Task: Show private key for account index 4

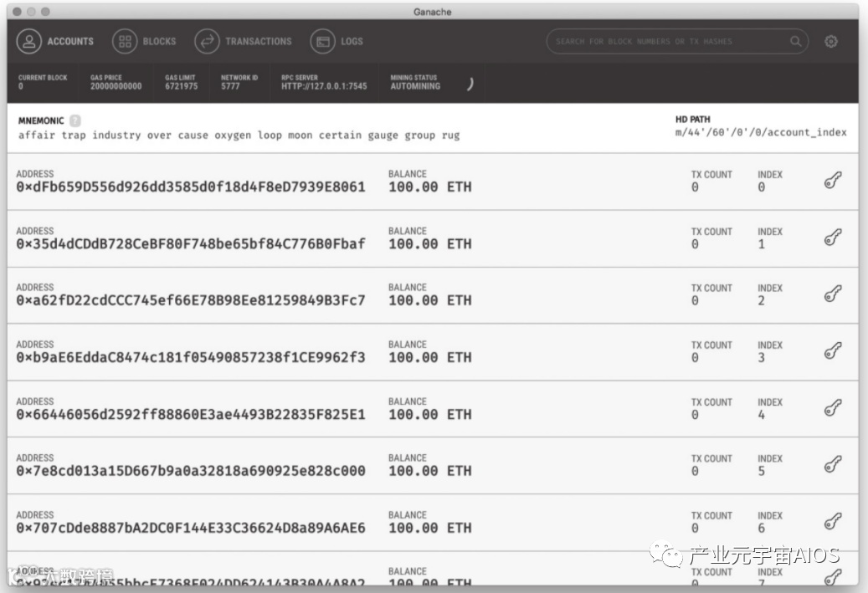Action: (833, 407)
